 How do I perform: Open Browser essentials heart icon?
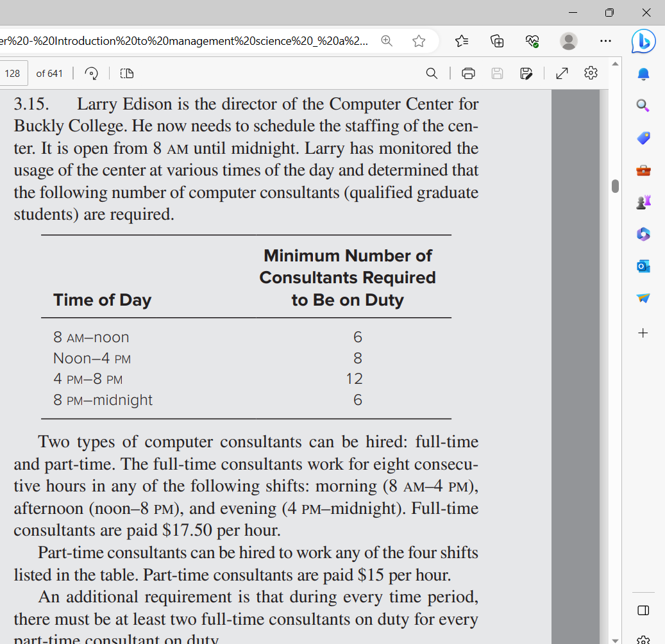[532, 40]
